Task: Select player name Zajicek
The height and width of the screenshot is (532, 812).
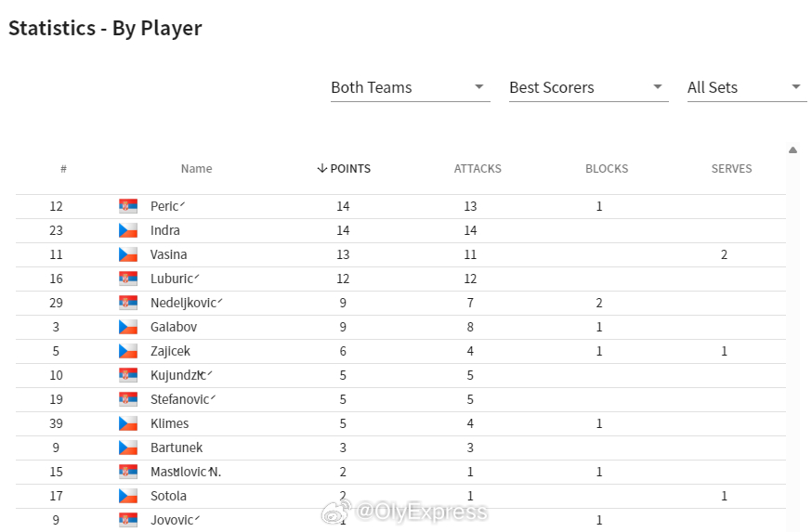Action: click(170, 351)
